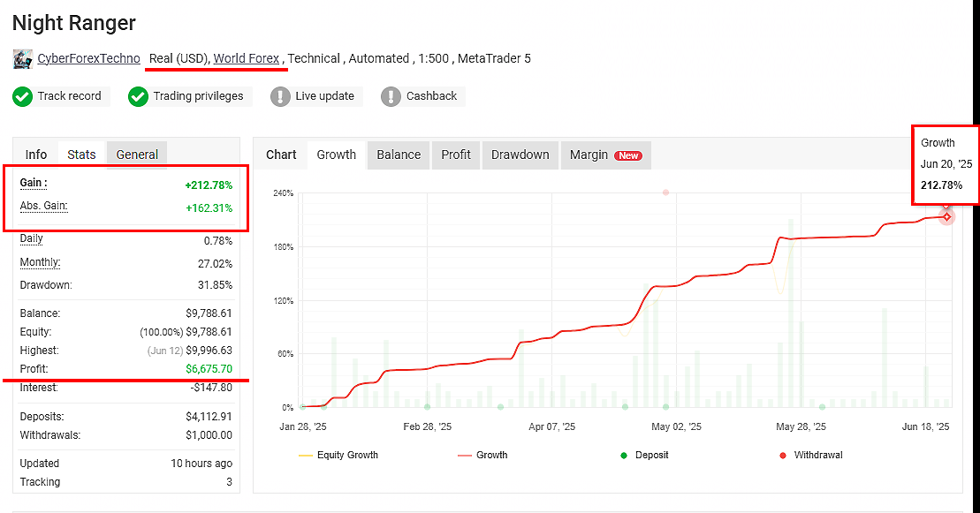Screen dimensions: 980x513
Task: Toggle the Withdrawal legend item
Action: point(811,455)
